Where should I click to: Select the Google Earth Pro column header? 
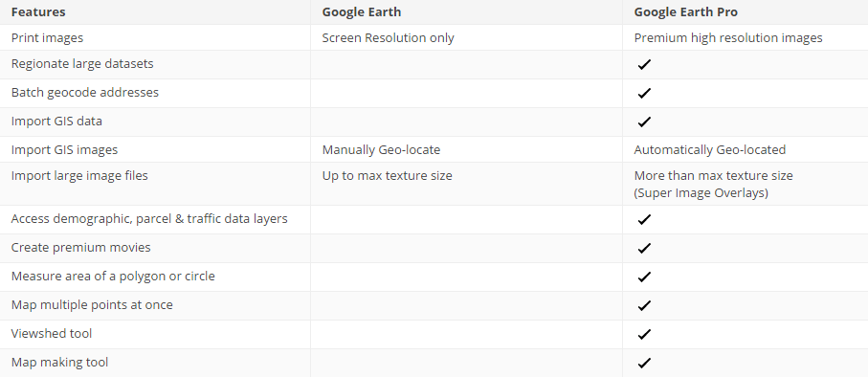point(686,11)
